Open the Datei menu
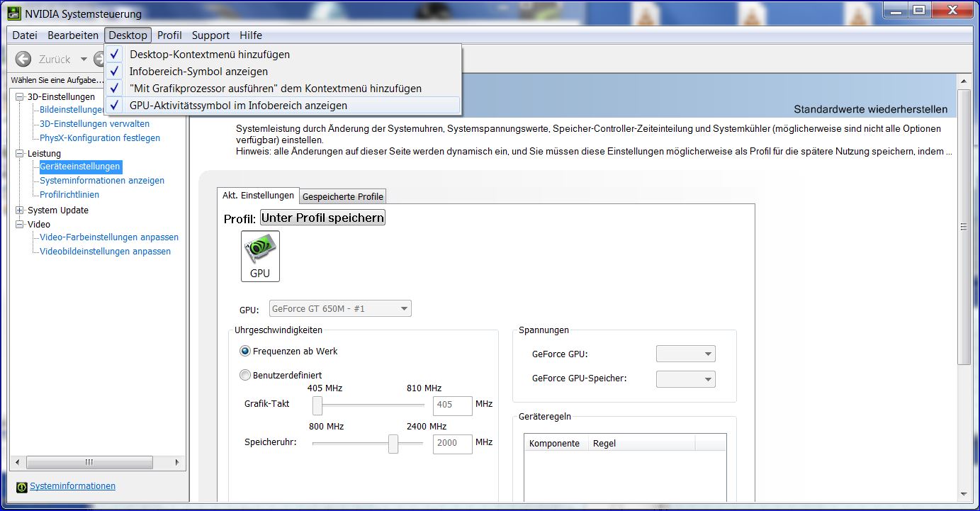The image size is (980, 511). pos(25,35)
